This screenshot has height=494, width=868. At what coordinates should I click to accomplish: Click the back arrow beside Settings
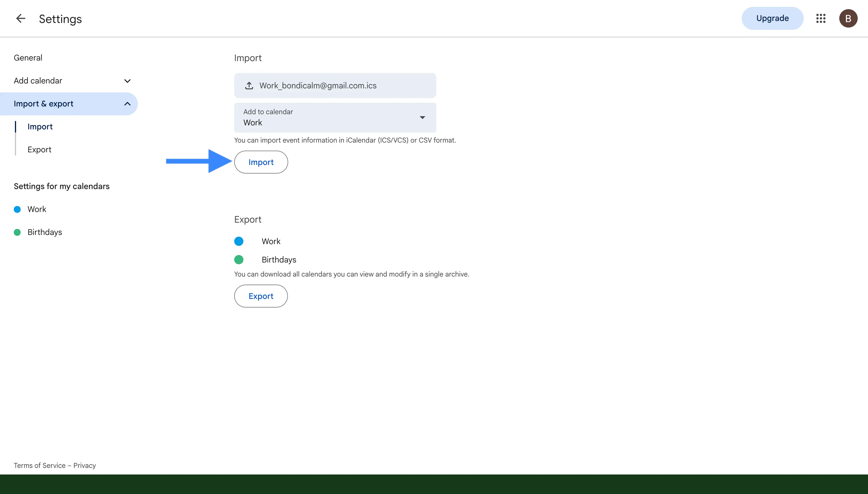(x=21, y=18)
